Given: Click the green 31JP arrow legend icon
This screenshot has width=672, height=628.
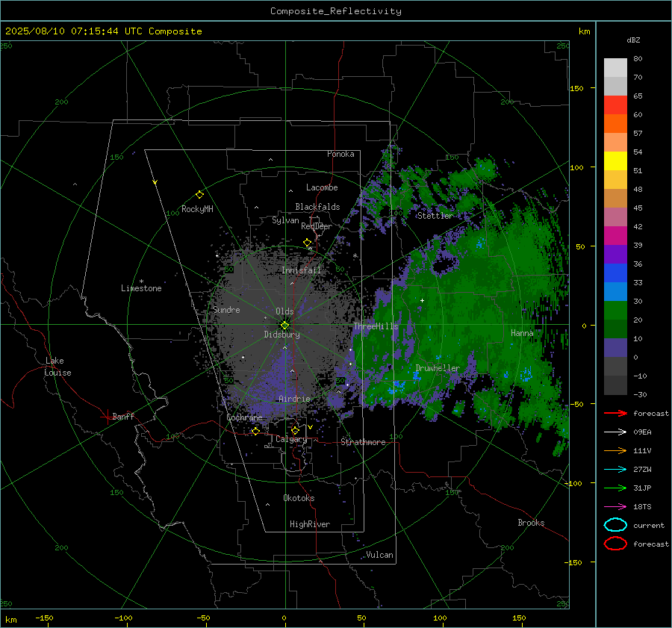Looking at the screenshot, I should [615, 488].
